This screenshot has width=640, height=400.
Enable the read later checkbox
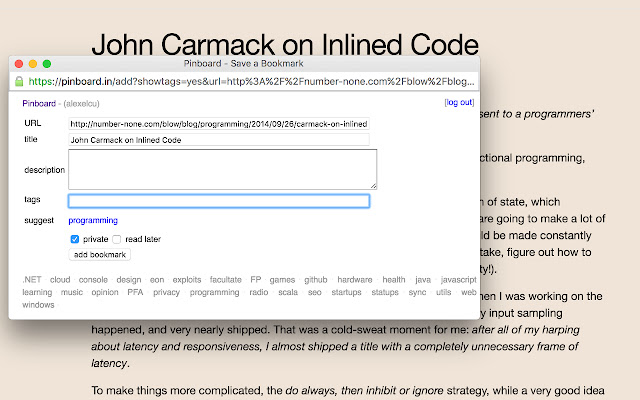tap(117, 239)
